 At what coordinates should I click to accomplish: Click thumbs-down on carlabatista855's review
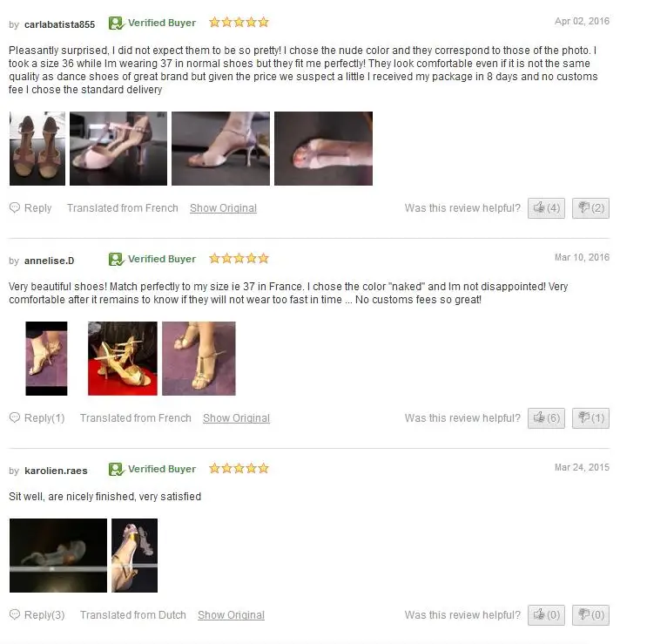pyautogui.click(x=590, y=208)
